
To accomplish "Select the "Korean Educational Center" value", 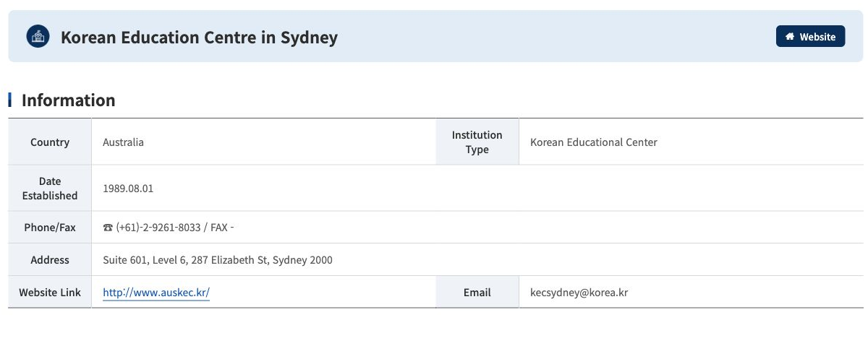I will point(594,142).
